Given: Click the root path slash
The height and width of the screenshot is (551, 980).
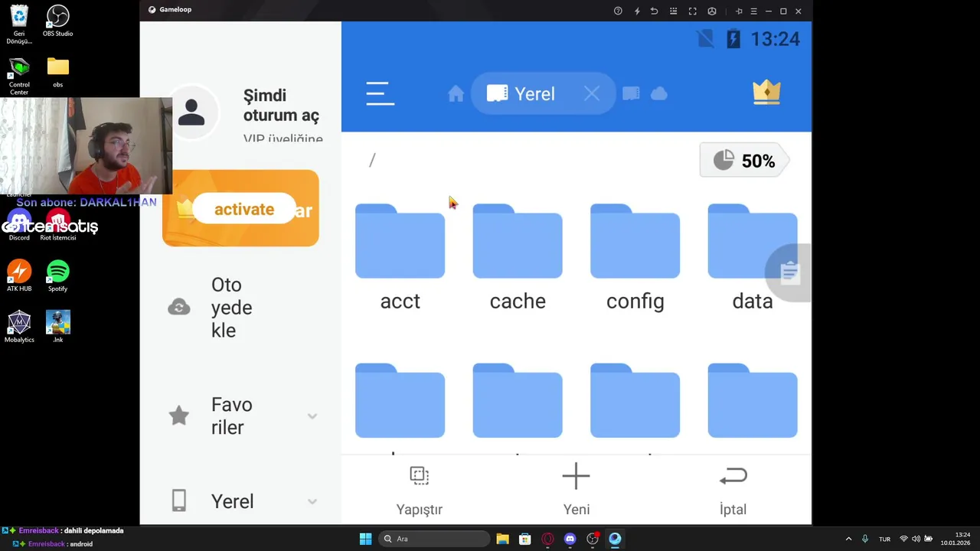Looking at the screenshot, I should click(372, 161).
